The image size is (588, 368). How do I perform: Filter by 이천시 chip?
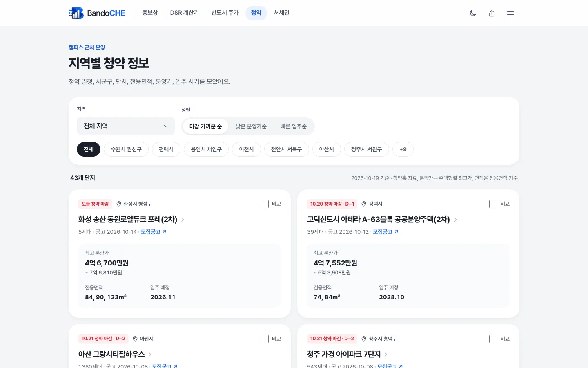pos(246,149)
